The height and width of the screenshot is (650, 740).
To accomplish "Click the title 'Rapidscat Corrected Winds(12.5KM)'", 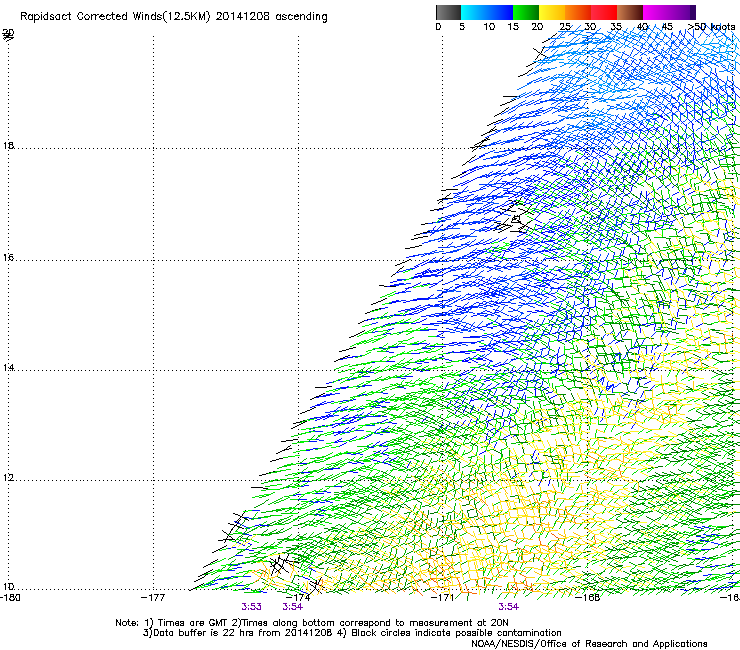I will pos(115,17).
